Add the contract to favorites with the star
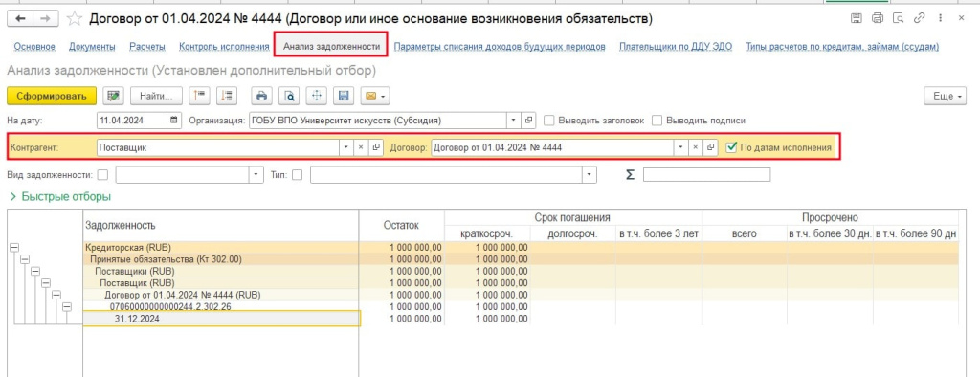Screen dimensions: 980x377 pyautogui.click(x=75, y=19)
